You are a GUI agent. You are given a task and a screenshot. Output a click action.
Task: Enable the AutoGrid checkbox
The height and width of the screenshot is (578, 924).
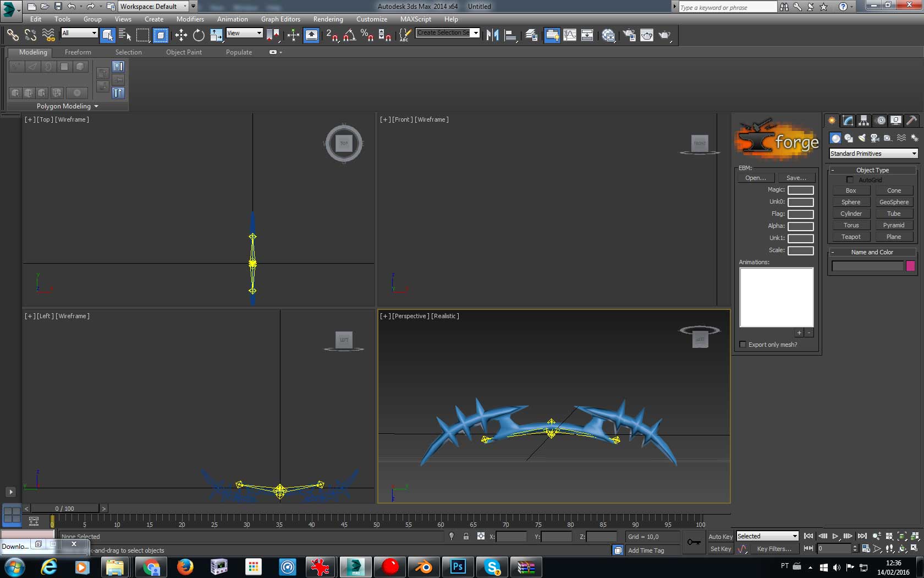pyautogui.click(x=850, y=180)
